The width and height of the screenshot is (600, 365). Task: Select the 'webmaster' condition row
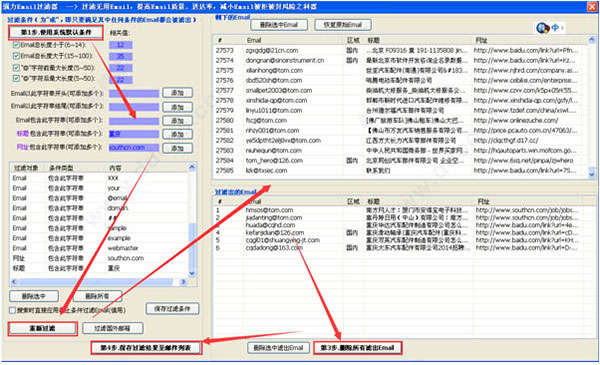(99, 248)
